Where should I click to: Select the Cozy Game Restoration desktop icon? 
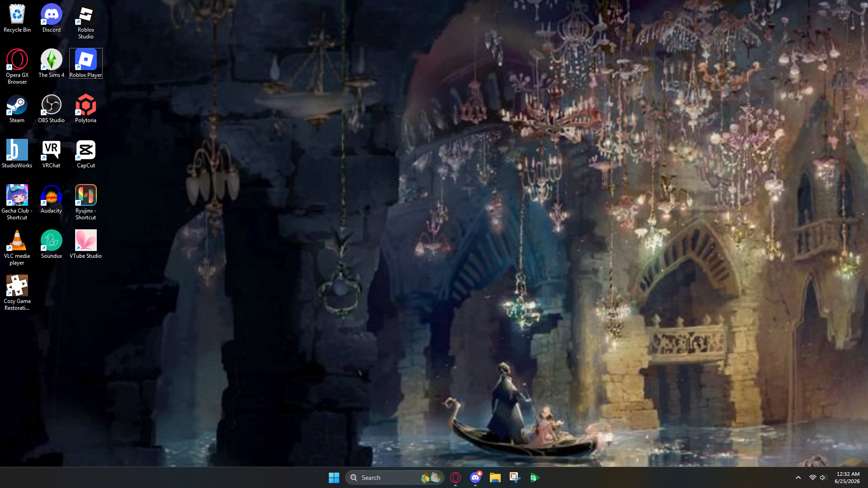click(17, 293)
